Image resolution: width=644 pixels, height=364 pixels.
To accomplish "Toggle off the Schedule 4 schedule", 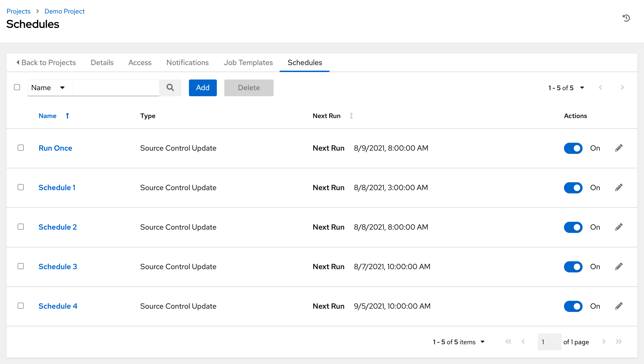I will (x=573, y=306).
